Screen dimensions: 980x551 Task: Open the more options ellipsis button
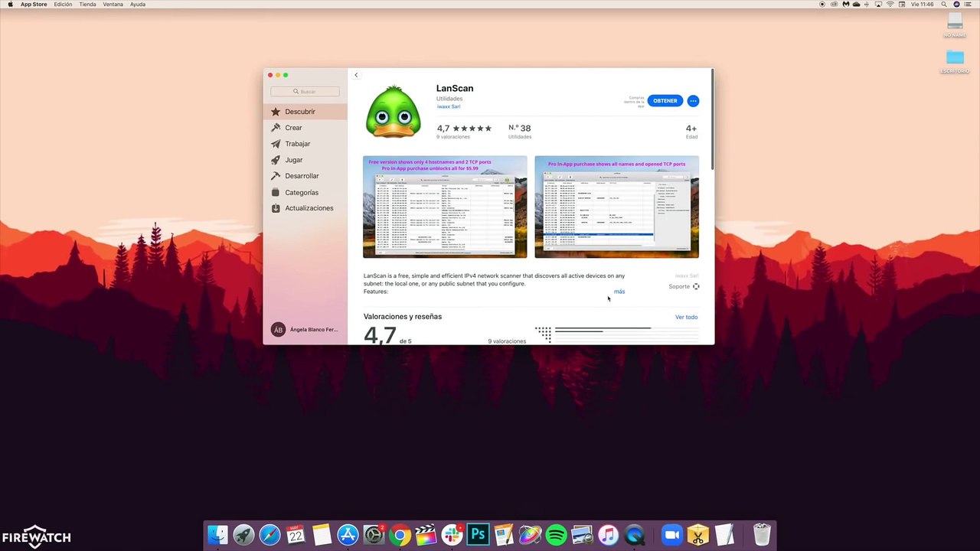pyautogui.click(x=693, y=101)
